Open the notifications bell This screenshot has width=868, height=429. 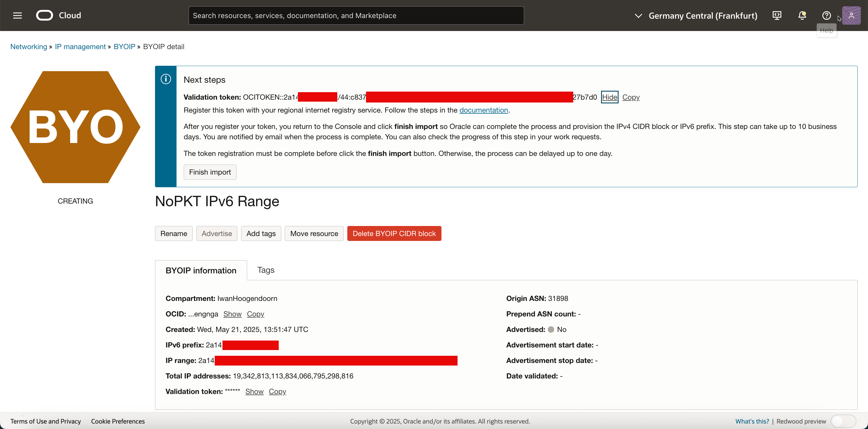802,16
